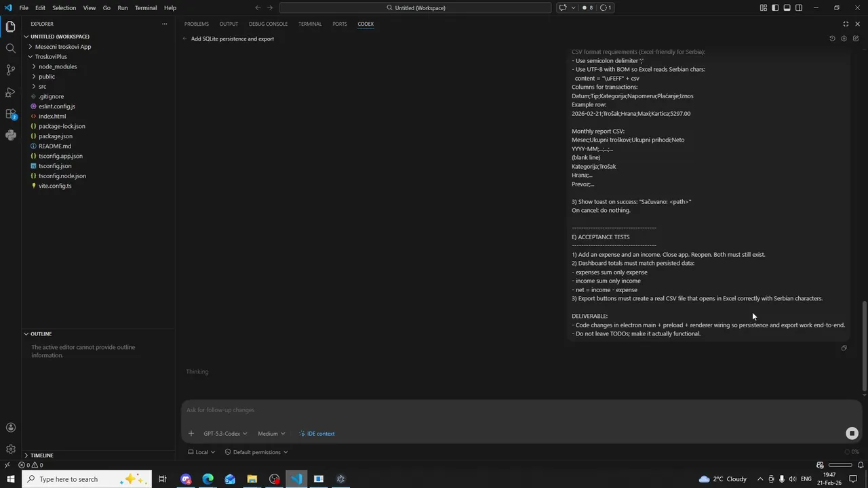This screenshot has width=868, height=488.
Task: Open the Run and Debug view
Action: point(10,91)
